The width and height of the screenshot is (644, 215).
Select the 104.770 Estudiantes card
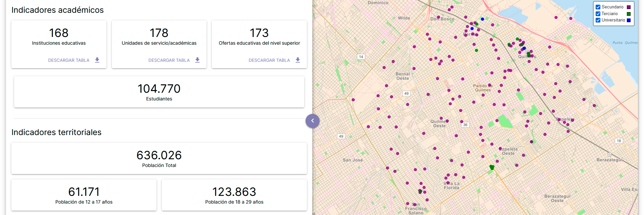click(x=159, y=92)
